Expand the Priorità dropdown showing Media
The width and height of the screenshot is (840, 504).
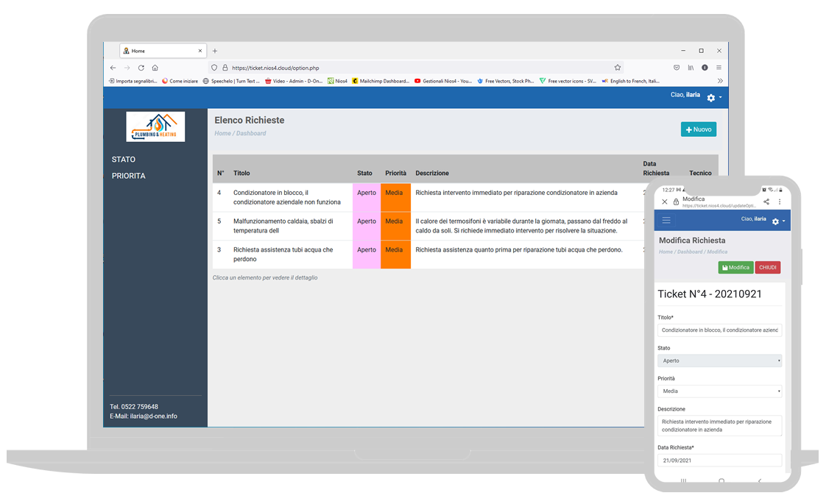tap(719, 391)
